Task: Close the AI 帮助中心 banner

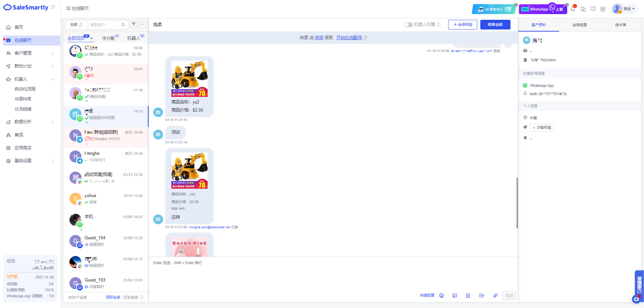Action: coord(516,5)
